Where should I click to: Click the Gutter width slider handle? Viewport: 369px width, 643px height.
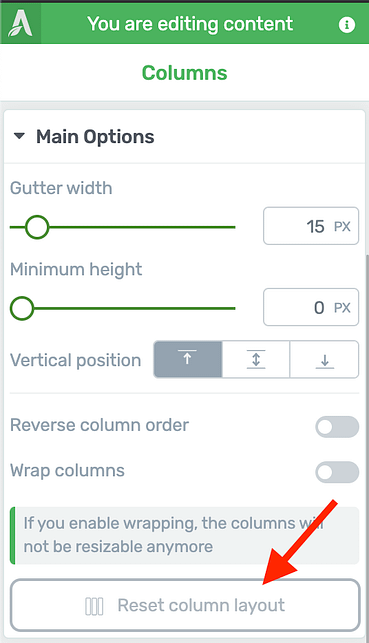(37, 227)
